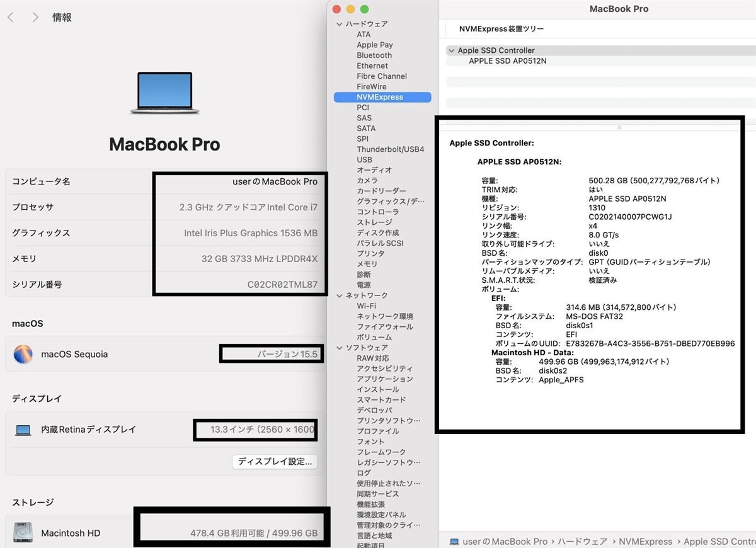Click the pane splitter handle dot
The image size is (756, 548).
(x=619, y=128)
